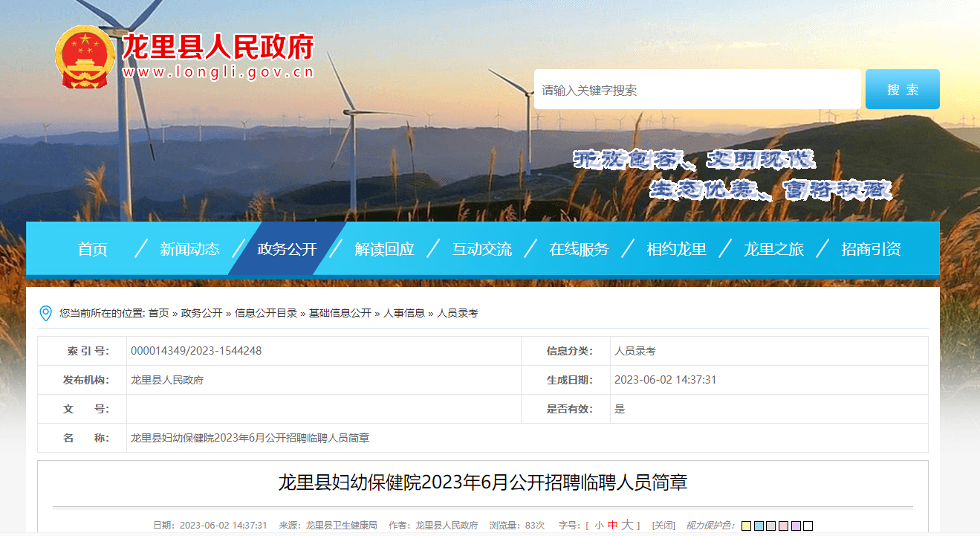Image resolution: width=980 pixels, height=536 pixels.
Task: Click the 生成日期 value 2023-06-02 14:37:31
Action: [x=666, y=380]
